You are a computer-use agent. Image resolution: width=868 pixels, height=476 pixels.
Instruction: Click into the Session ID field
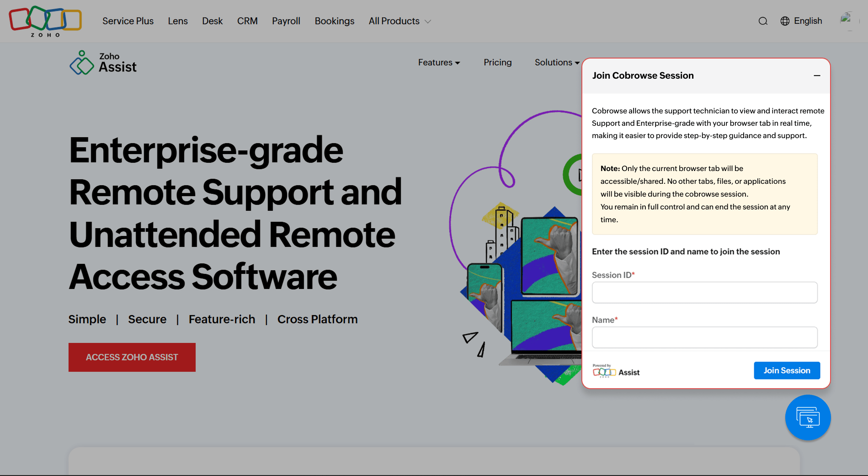[704, 293]
